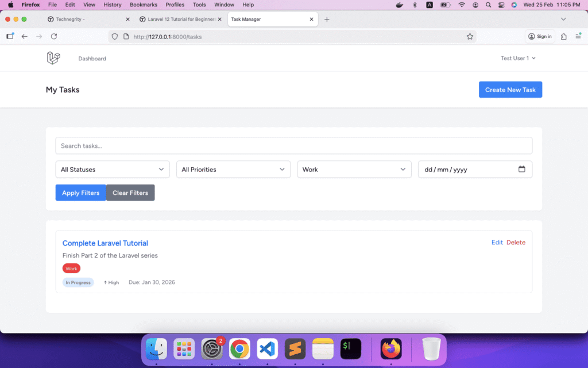Launch Terminal from the dock
This screenshot has width=588, height=368.
click(x=350, y=348)
